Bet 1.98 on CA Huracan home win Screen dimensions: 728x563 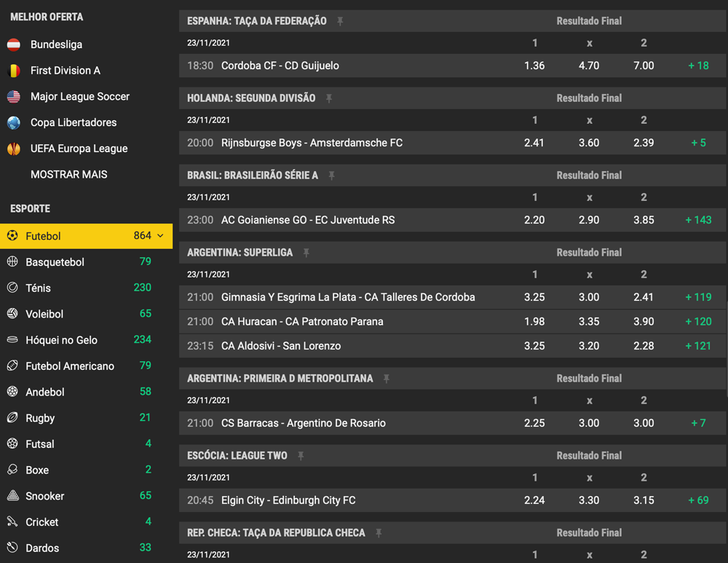click(534, 321)
